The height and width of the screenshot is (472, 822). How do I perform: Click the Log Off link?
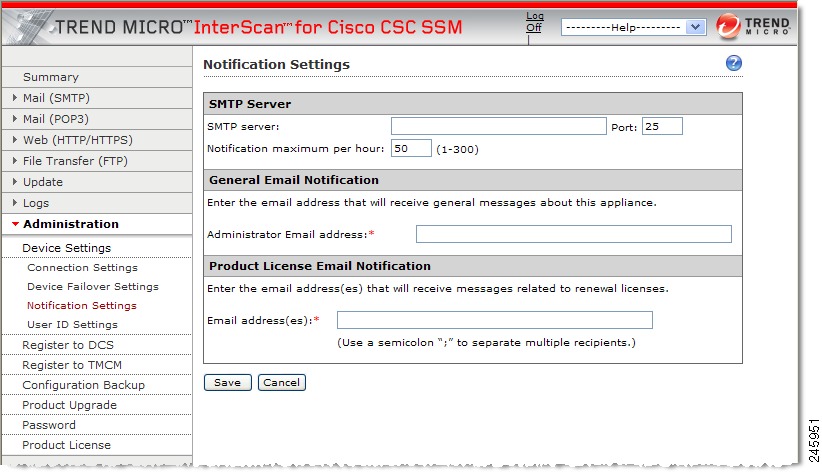coord(534,22)
